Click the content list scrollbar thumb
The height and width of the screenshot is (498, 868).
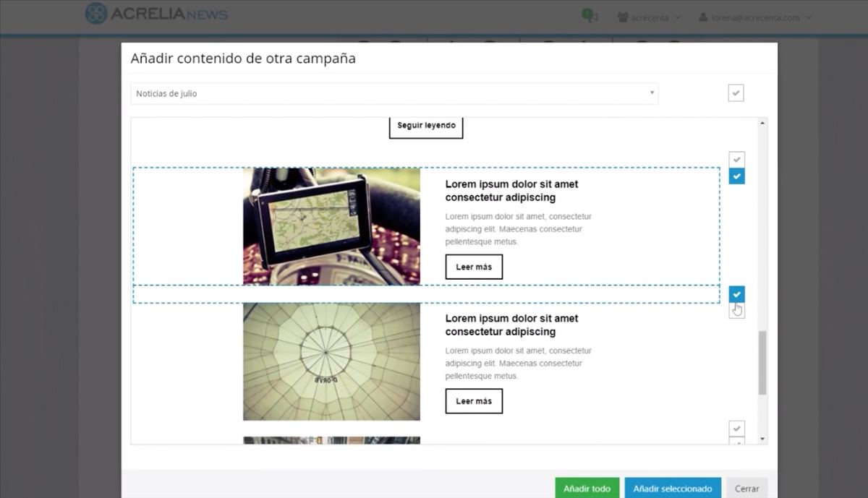pyautogui.click(x=762, y=363)
